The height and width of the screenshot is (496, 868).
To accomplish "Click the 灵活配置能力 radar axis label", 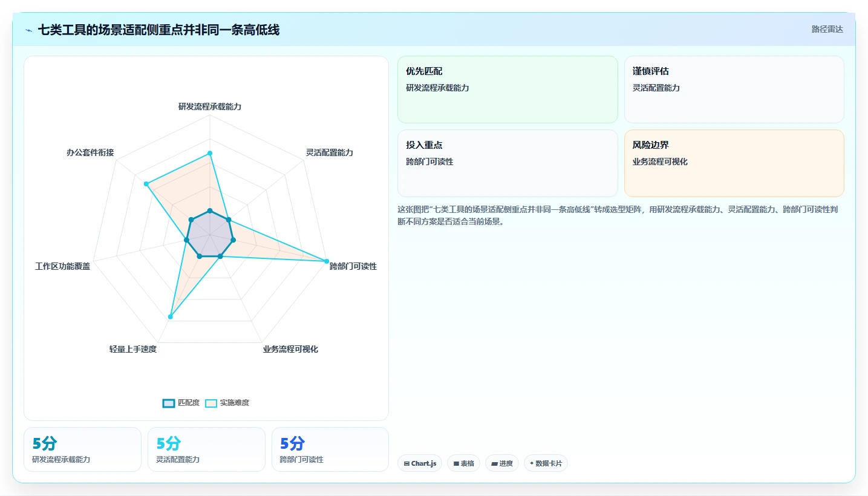I will click(x=330, y=152).
